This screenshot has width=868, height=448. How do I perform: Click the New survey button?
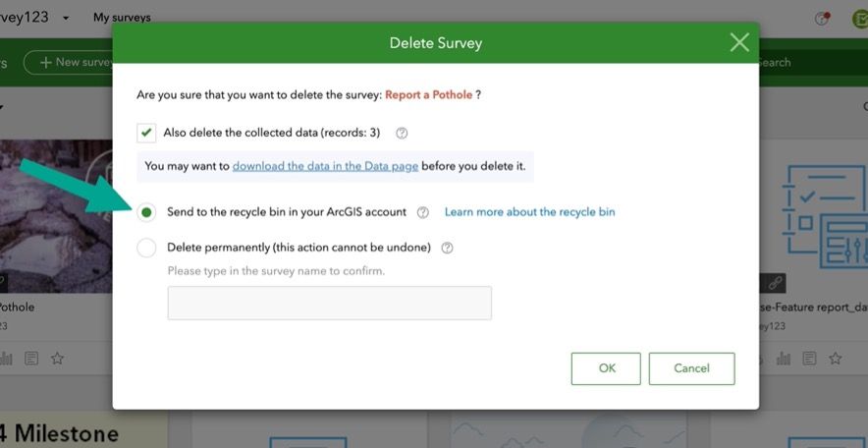point(74,62)
